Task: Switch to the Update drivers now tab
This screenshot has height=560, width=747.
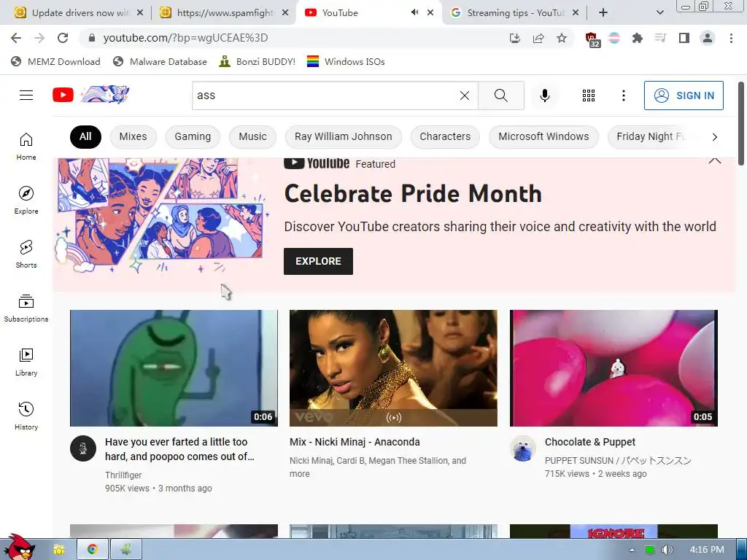Action: pyautogui.click(x=79, y=13)
